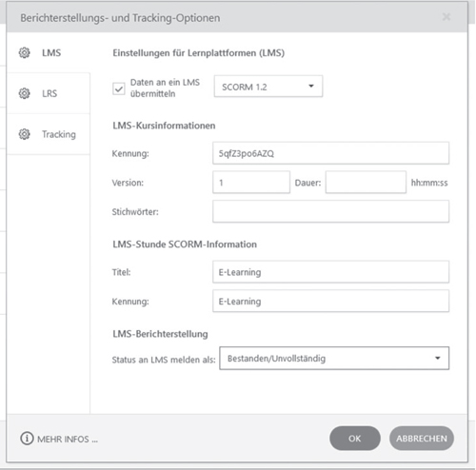Viewport: 476px width, 470px height.
Task: Click the gear icon beside Tracking
Action: [x=25, y=134]
